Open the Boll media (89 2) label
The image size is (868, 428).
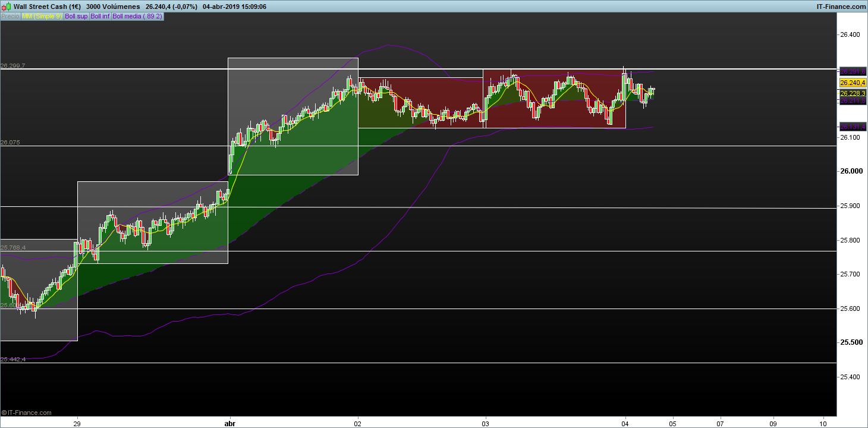tap(137, 16)
